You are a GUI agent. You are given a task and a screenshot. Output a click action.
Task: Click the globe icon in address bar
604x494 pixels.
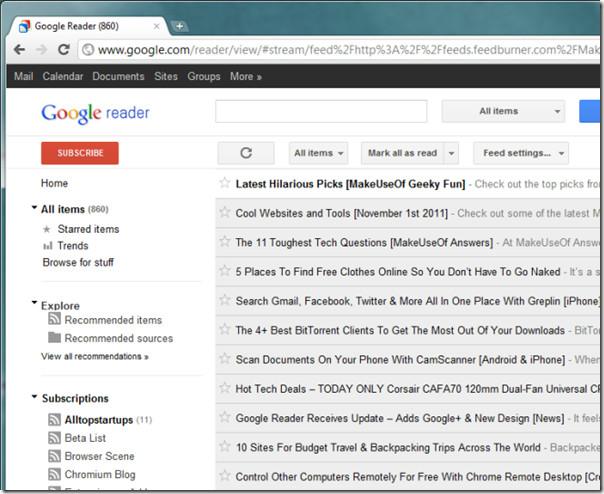point(88,50)
